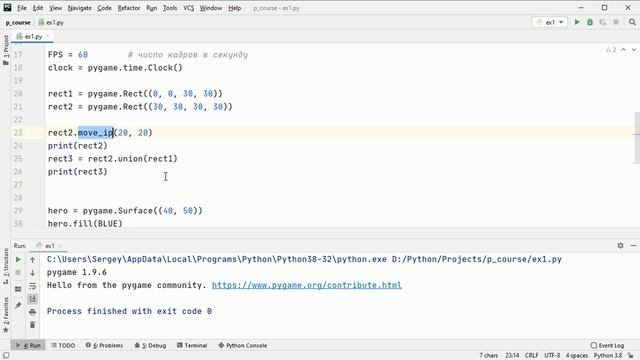
Task: Open the CRLF line separator selector
Action: point(531,356)
